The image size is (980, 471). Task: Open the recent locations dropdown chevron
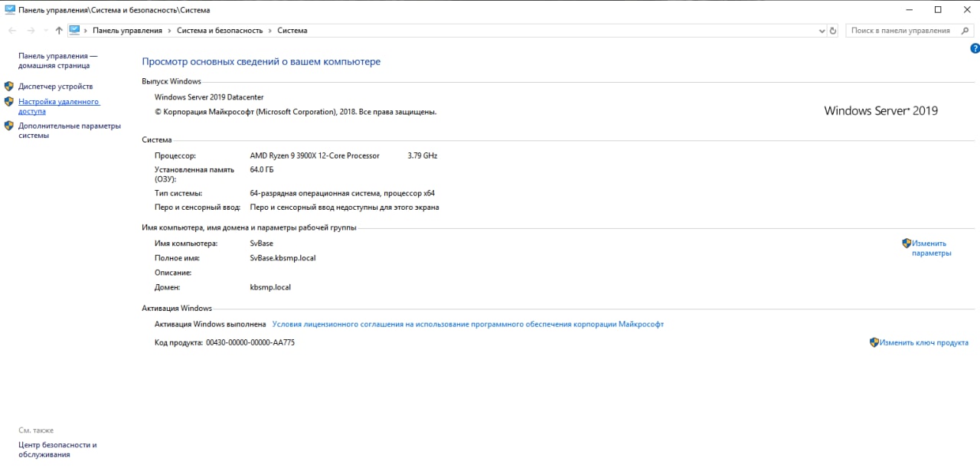(x=45, y=31)
